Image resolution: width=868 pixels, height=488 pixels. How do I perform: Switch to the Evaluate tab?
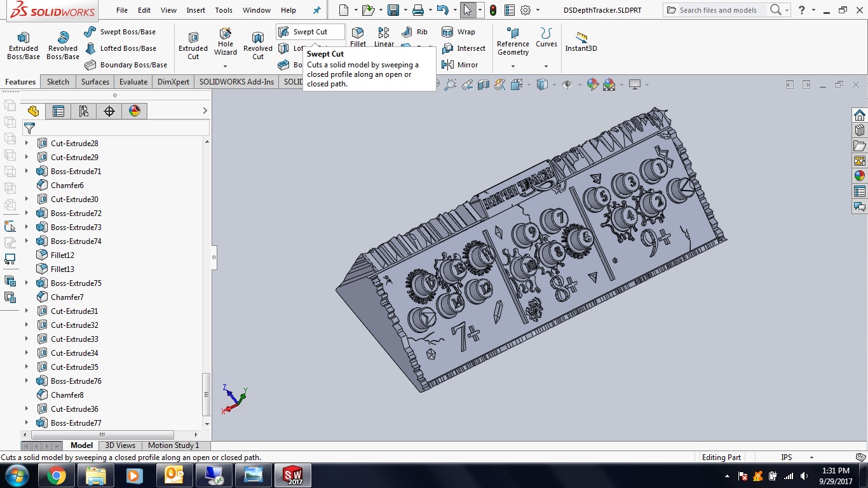click(x=133, y=81)
